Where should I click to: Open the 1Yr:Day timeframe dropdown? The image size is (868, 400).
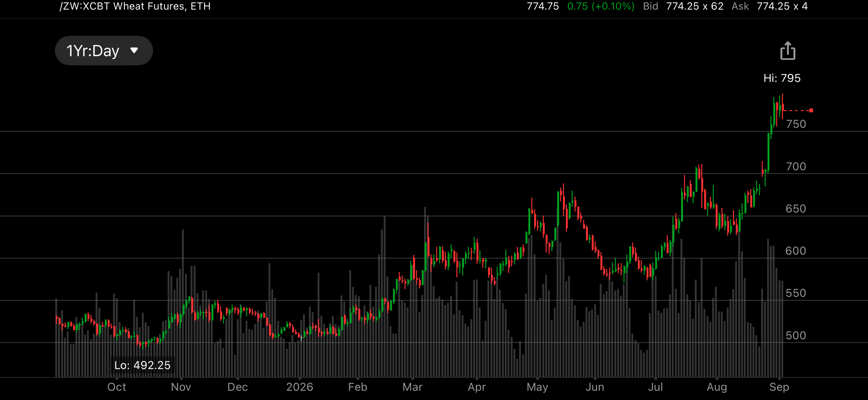pyautogui.click(x=104, y=51)
